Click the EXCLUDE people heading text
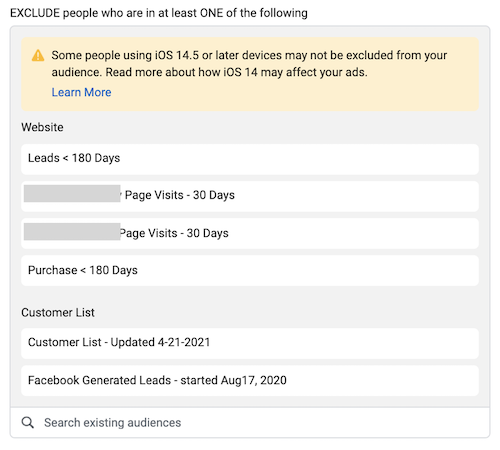This screenshot has height=450, width=500. tap(159, 13)
